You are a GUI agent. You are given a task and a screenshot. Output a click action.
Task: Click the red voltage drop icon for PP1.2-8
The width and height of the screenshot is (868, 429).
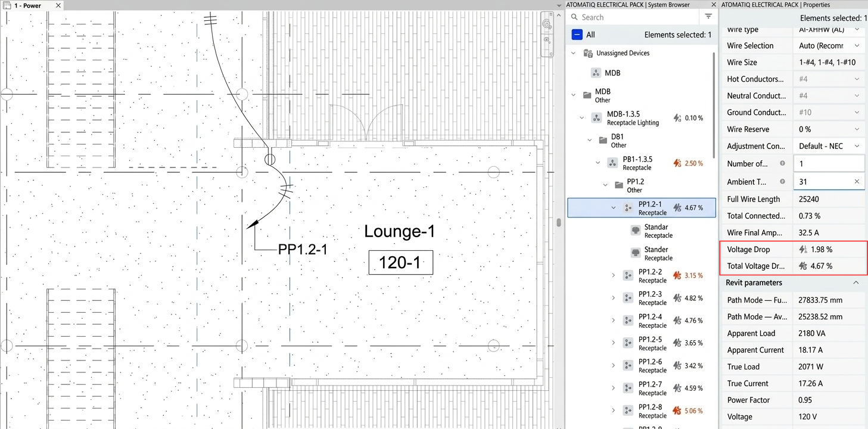click(677, 411)
